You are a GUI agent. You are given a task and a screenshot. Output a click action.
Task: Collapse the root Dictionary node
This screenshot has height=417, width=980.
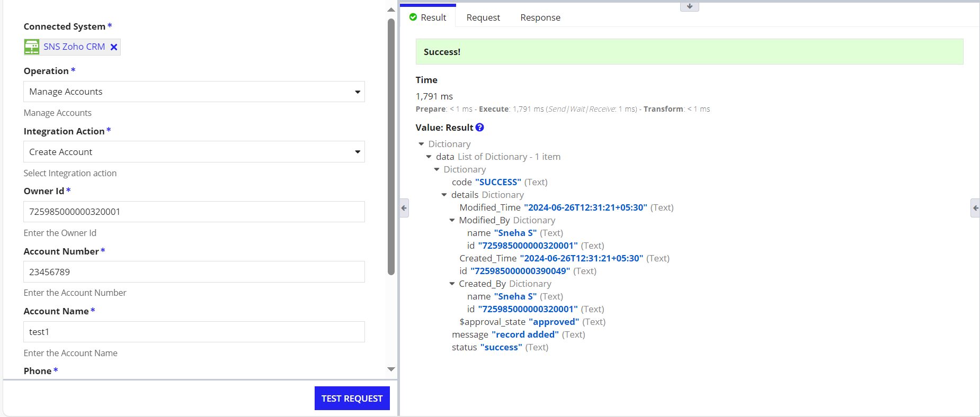(422, 144)
